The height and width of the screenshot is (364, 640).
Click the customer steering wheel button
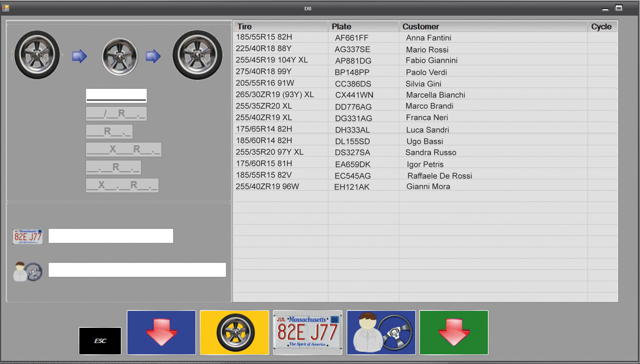381,332
